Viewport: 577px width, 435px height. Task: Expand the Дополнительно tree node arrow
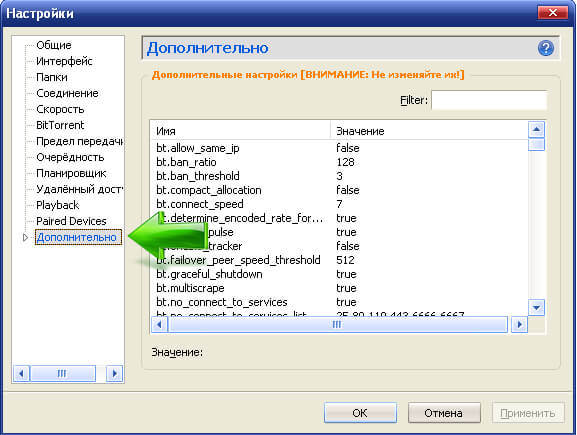(25, 237)
